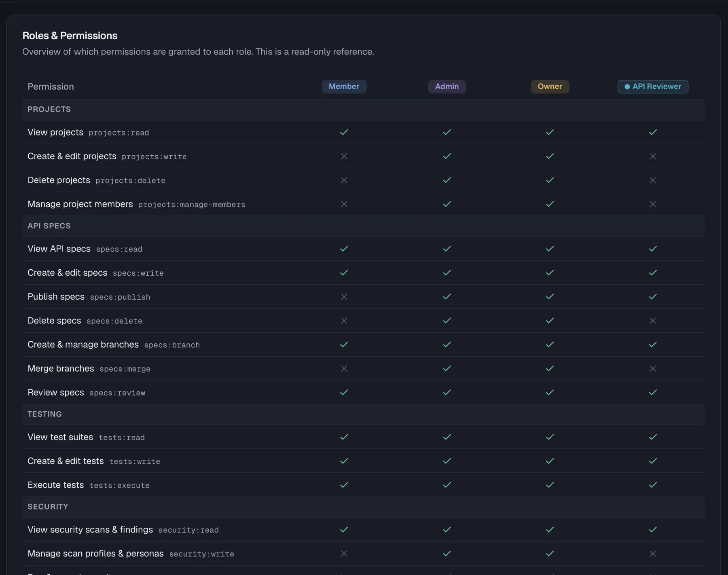
Task: Click Owner checkmark for View API specs
Action: pos(550,249)
